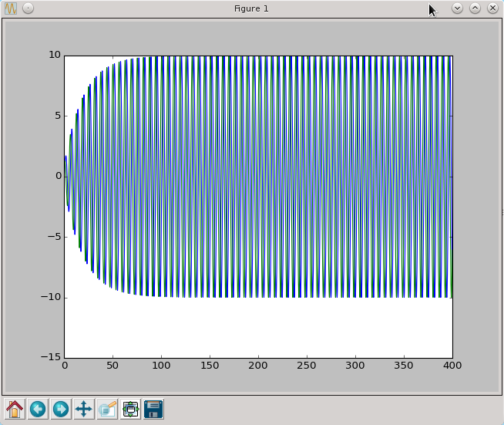Open the window menu from title bar icon
The image size is (504, 425).
[11, 8]
